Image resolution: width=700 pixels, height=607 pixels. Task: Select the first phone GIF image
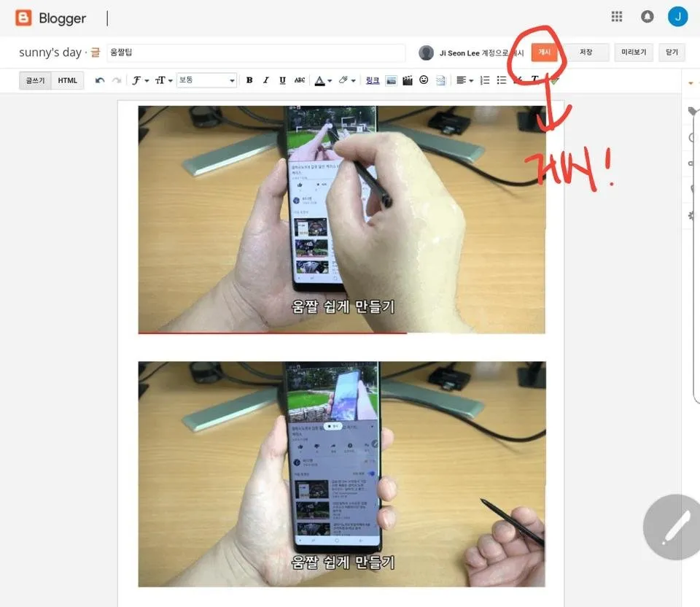[342, 220]
